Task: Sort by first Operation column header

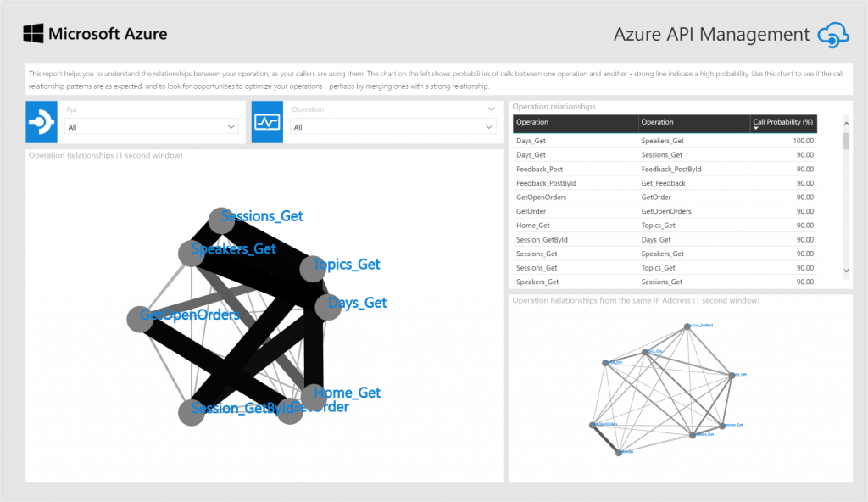Action: (x=576, y=122)
